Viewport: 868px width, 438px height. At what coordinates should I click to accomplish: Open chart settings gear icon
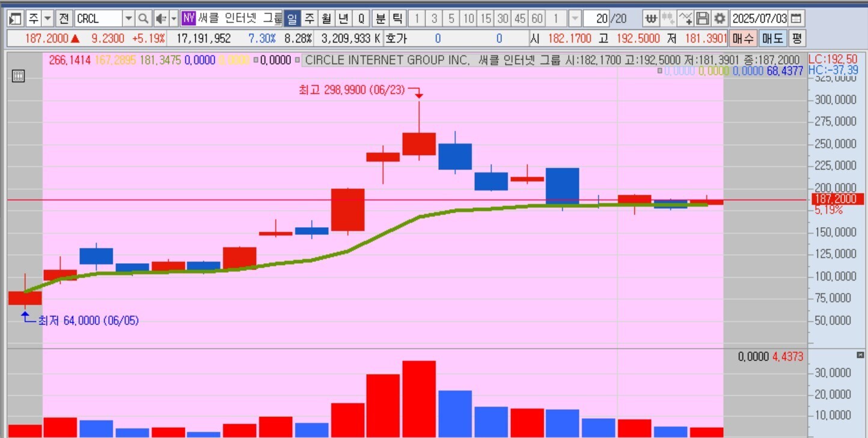click(720, 19)
